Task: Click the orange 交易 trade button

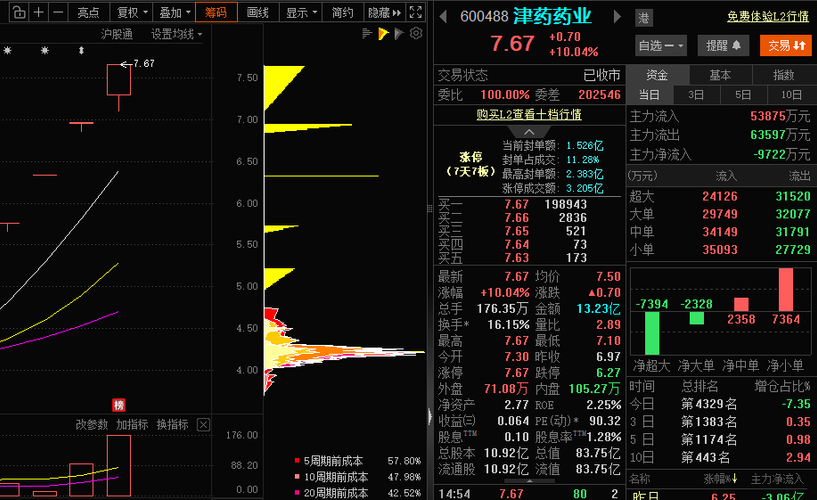Action: [x=786, y=46]
